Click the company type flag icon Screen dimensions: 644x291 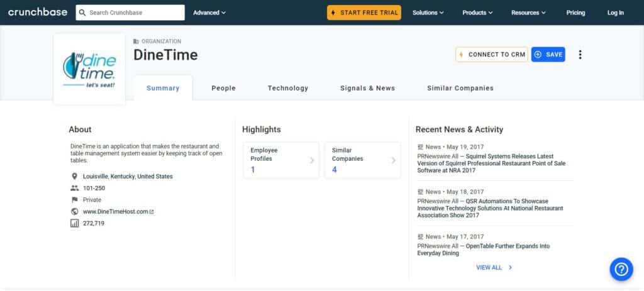74,200
